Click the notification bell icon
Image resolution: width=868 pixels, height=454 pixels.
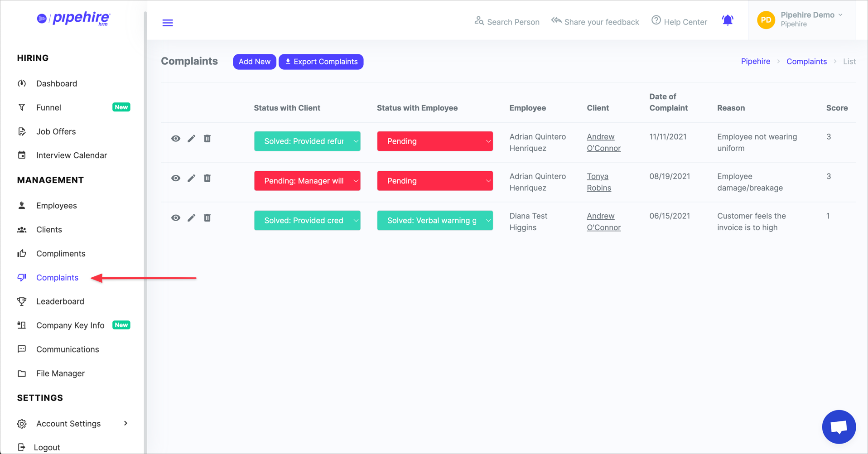point(728,20)
